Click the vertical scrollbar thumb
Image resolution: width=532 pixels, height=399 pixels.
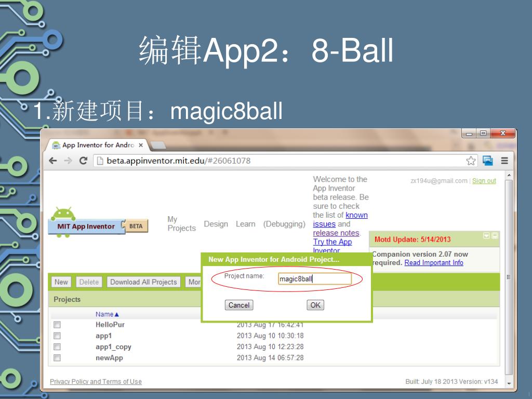point(509,277)
